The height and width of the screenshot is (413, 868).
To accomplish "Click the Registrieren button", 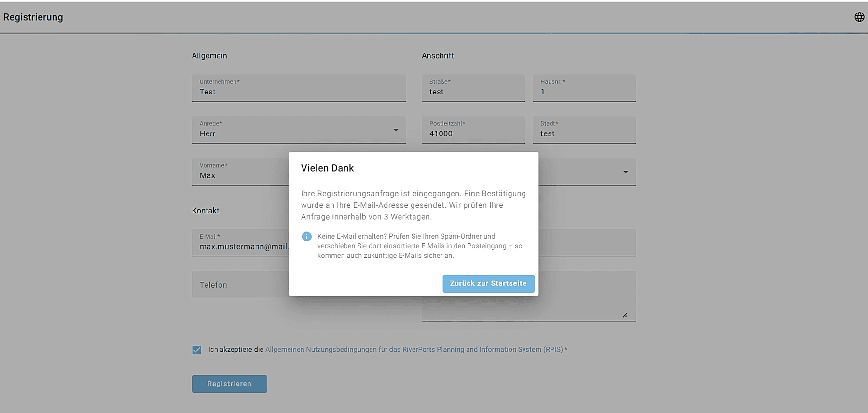I will 229,384.
